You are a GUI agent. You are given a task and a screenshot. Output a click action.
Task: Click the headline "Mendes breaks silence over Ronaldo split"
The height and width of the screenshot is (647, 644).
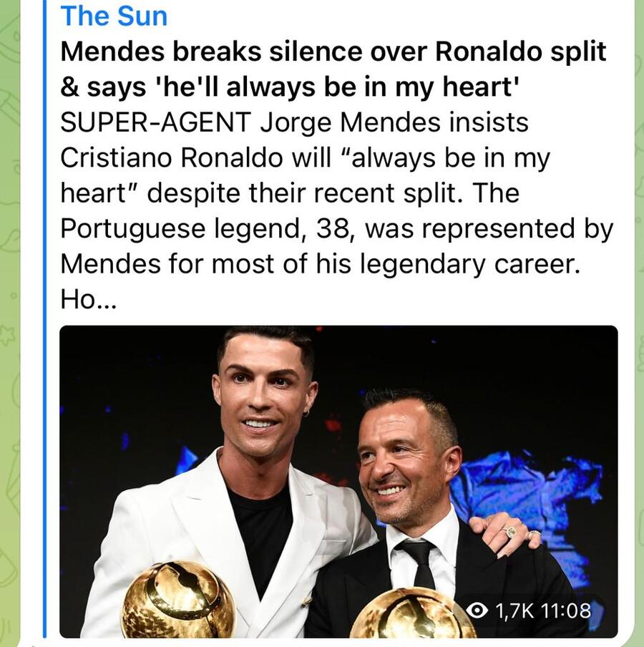[333, 52]
